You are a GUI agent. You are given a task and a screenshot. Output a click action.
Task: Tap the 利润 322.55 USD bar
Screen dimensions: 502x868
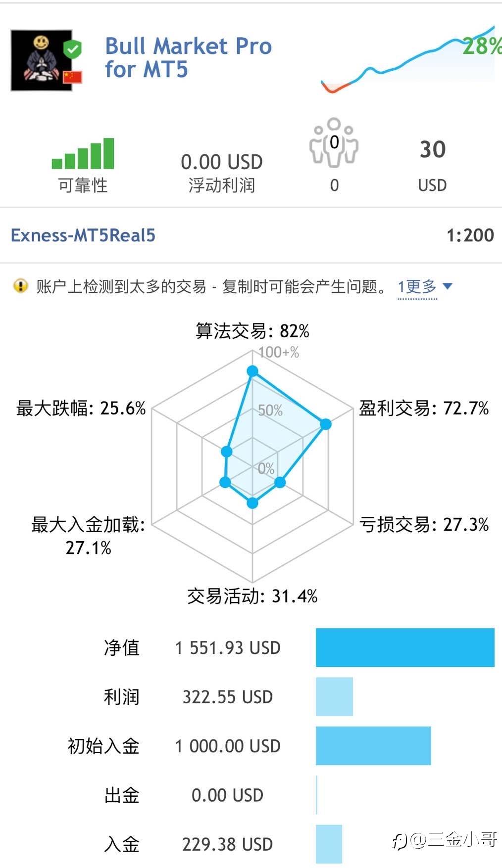coord(334,697)
